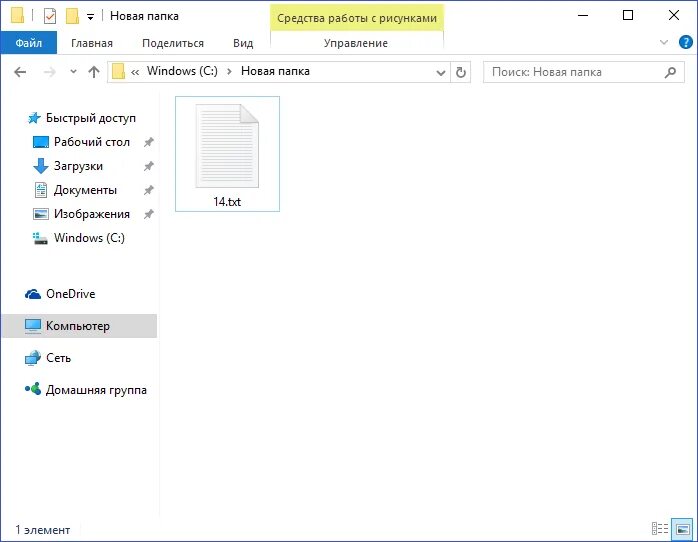Open OneDrive in the navigation pane
698x542 pixels.
coord(70,294)
